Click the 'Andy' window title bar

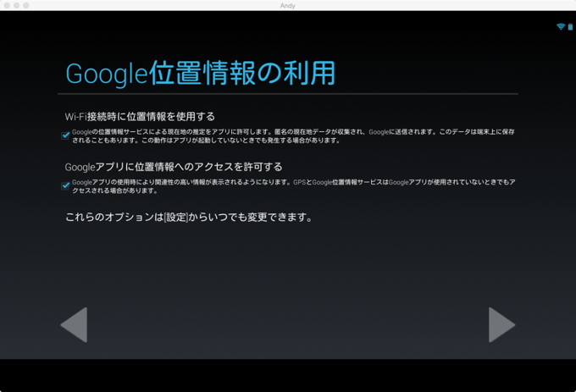(288, 5)
